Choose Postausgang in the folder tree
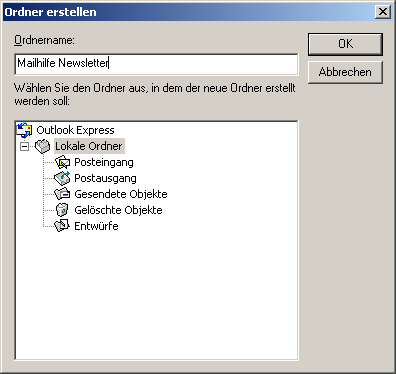The image size is (396, 374). click(105, 178)
